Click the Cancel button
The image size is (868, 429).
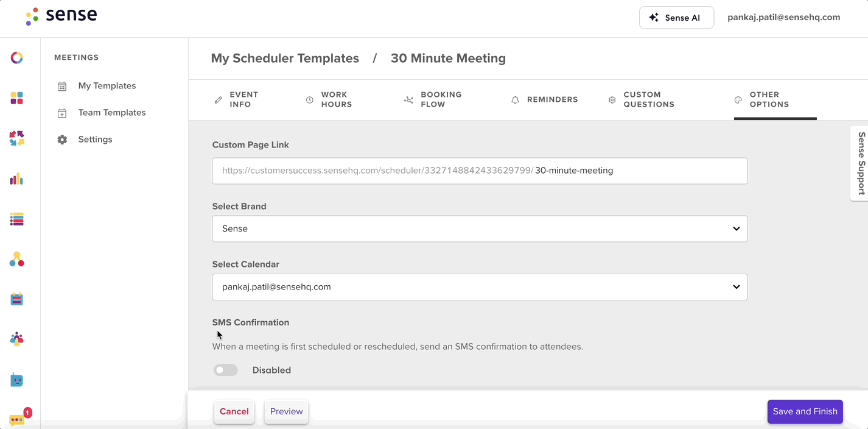coord(234,412)
